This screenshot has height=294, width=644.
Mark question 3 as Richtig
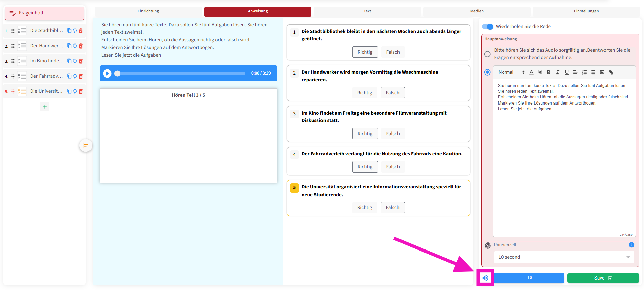365,134
